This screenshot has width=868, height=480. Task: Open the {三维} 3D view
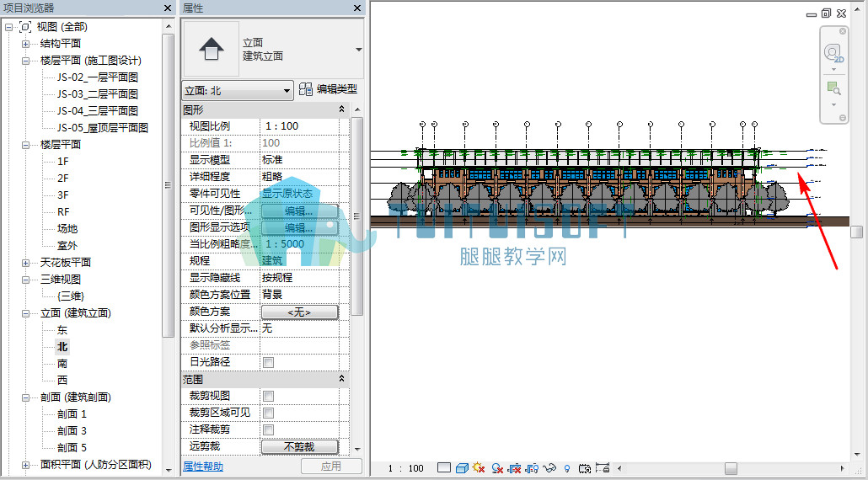(x=70, y=296)
